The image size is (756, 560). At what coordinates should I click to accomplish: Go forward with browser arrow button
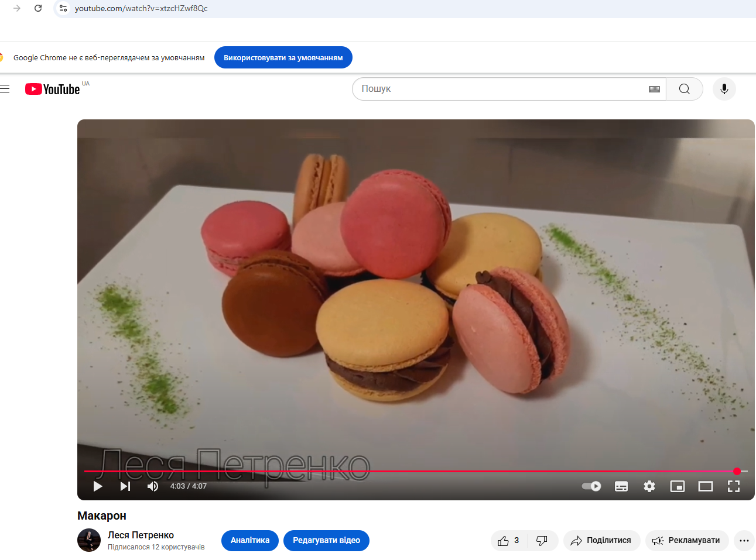click(x=17, y=8)
